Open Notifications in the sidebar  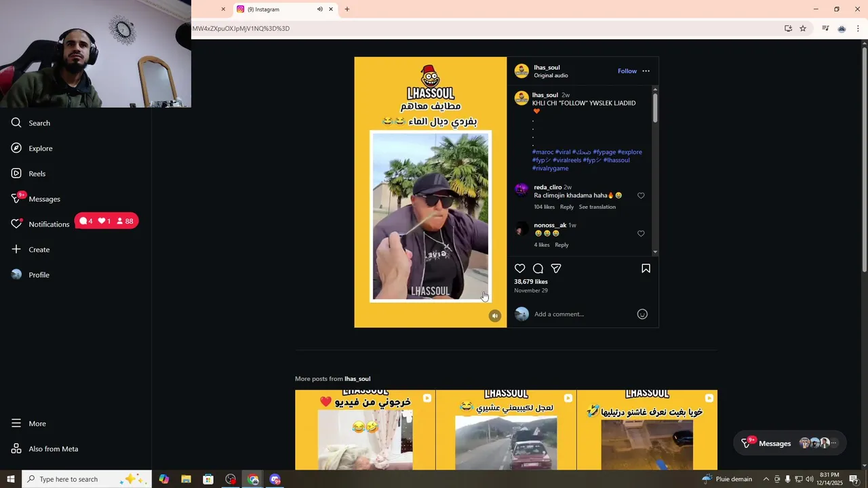click(40, 224)
